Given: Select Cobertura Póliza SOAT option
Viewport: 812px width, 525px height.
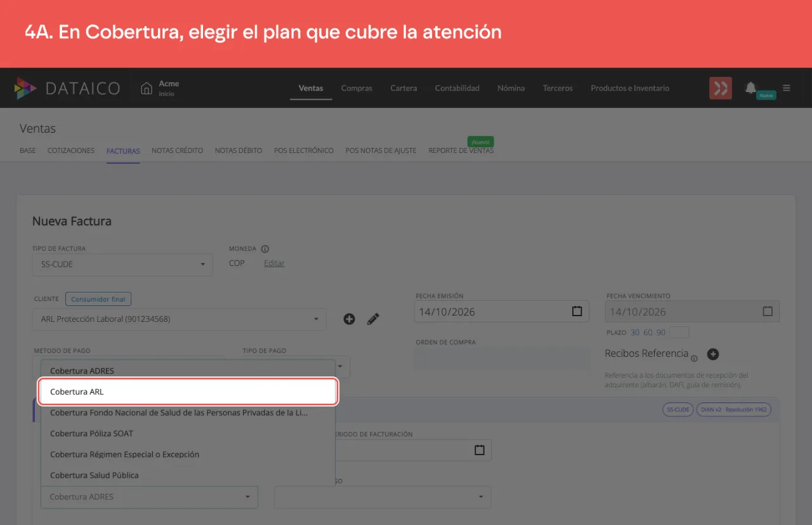Looking at the screenshot, I should (x=188, y=434).
